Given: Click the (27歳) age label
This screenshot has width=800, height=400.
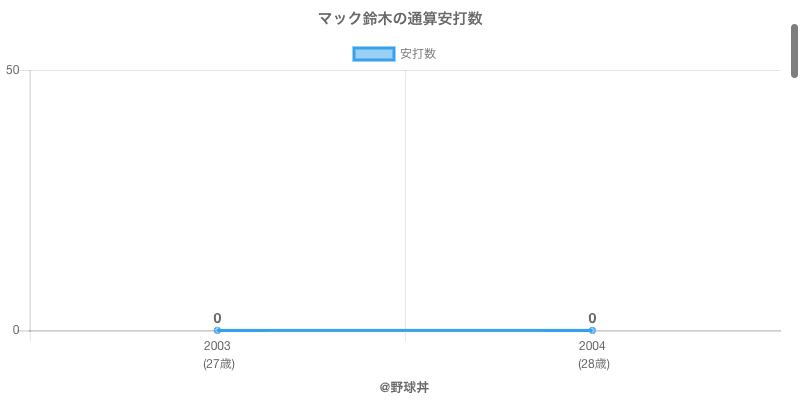Looking at the screenshot, I should tap(218, 364).
